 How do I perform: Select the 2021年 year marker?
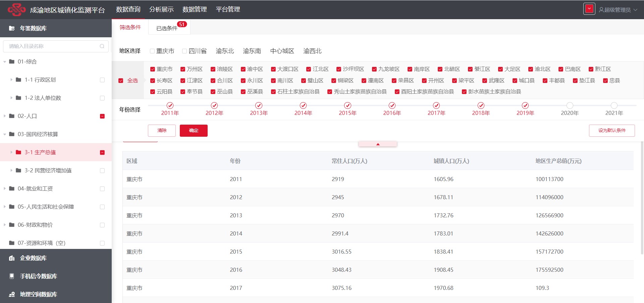tap(614, 105)
